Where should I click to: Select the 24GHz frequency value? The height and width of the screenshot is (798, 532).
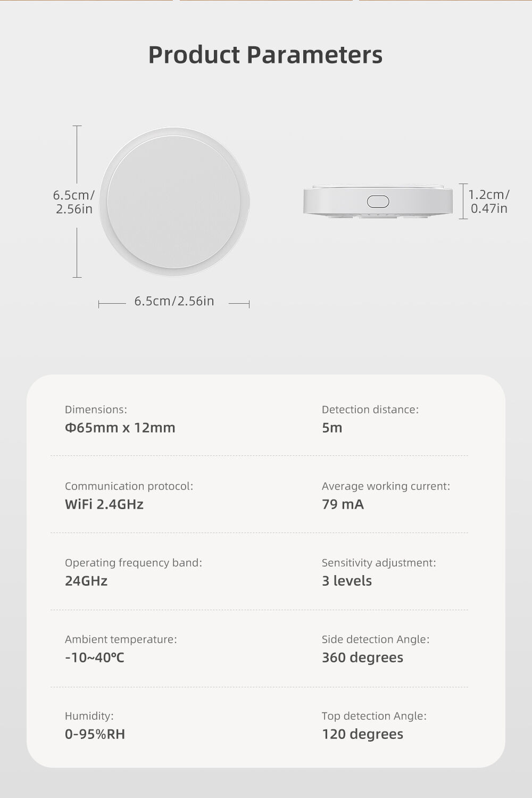86,581
